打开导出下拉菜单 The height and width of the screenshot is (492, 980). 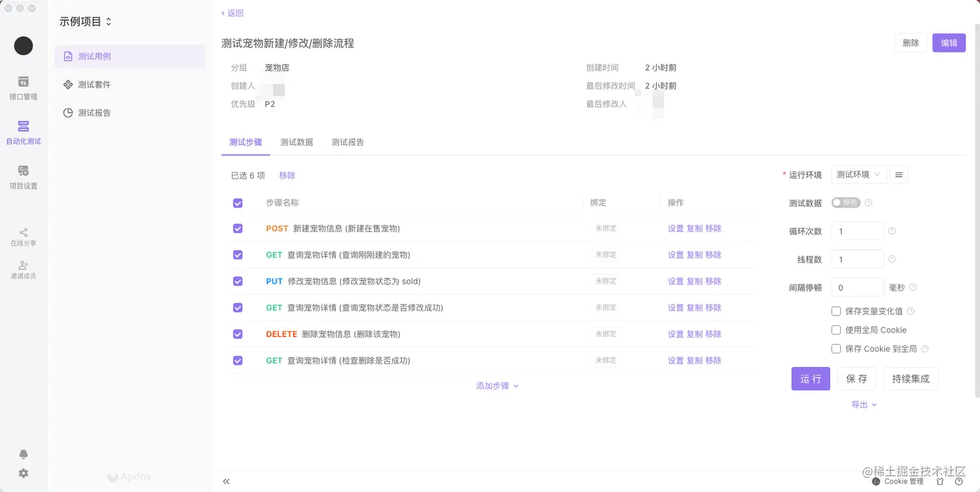pyautogui.click(x=862, y=404)
